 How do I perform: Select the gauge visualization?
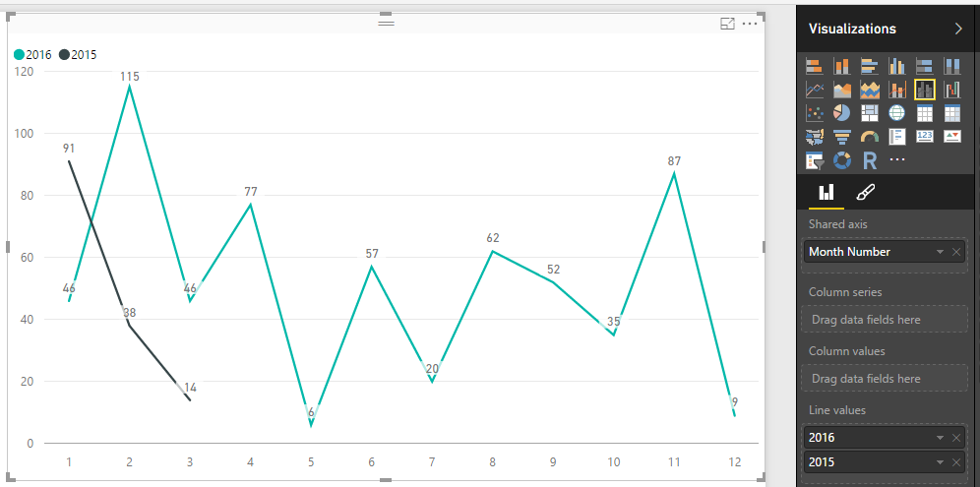coord(870,137)
